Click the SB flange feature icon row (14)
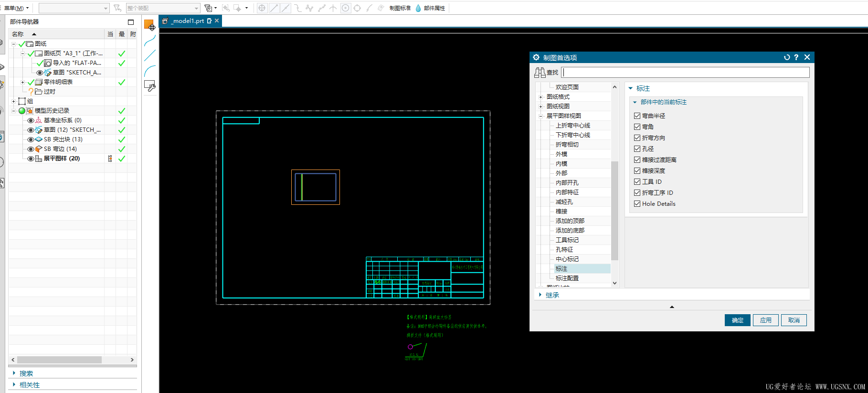This screenshot has height=393, width=868. 39,149
